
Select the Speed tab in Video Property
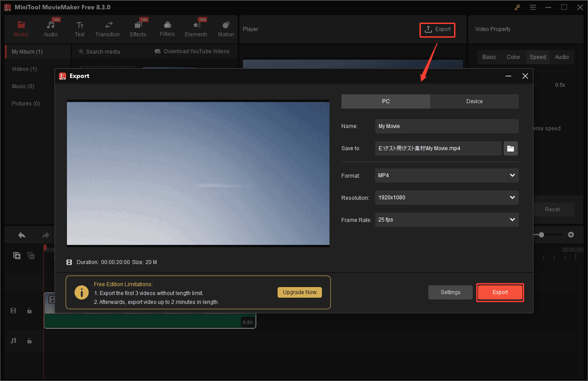pyautogui.click(x=538, y=57)
